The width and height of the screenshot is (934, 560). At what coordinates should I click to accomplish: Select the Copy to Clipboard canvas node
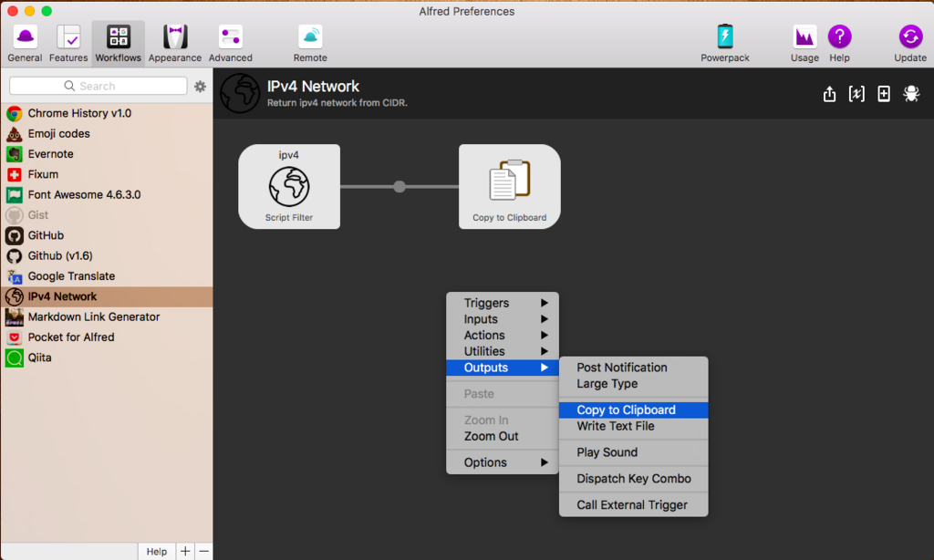pos(509,186)
